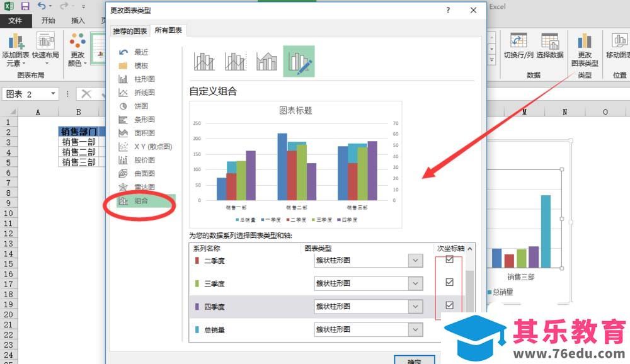This screenshot has width=630, height=364.
Task: Expand chart styles gallery more arrow
Action: pos(492,60)
